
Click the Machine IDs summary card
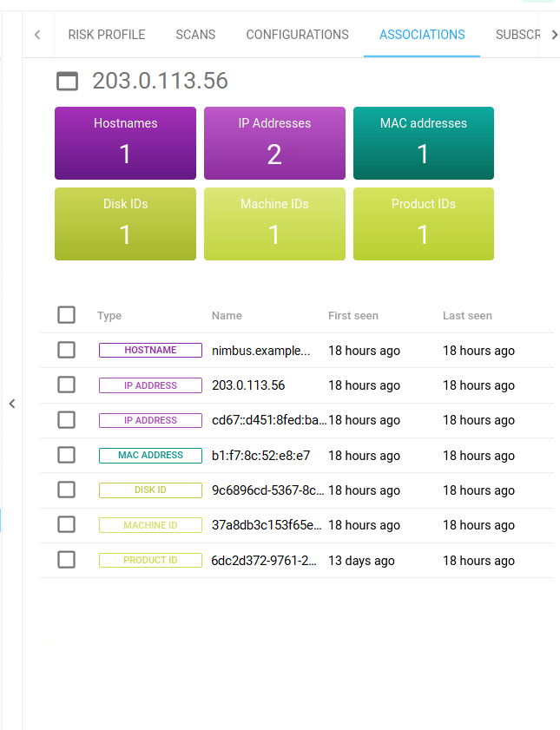point(274,224)
